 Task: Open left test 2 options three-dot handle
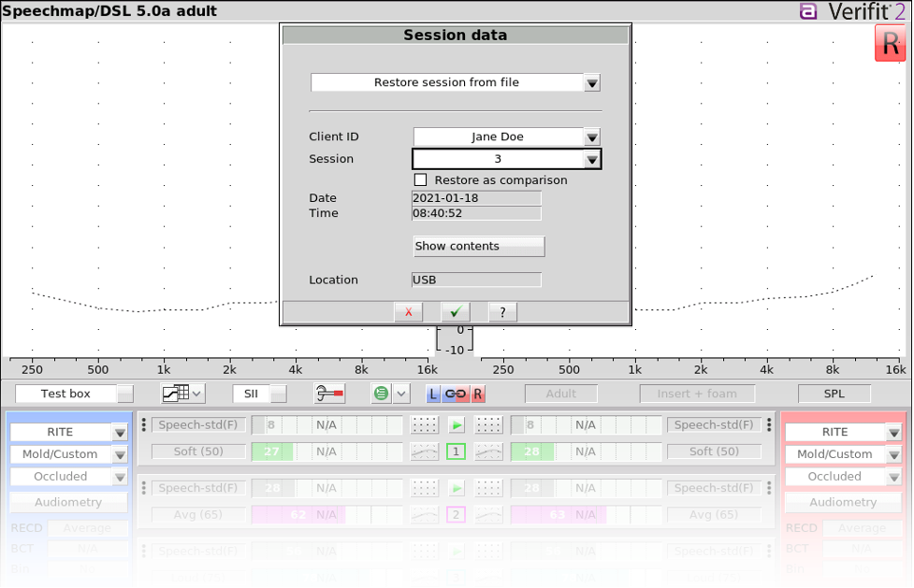[x=144, y=488]
